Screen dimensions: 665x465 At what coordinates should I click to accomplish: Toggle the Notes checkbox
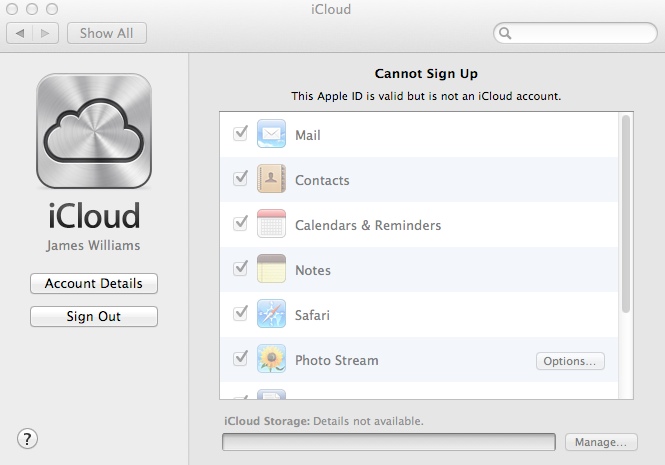click(240, 268)
